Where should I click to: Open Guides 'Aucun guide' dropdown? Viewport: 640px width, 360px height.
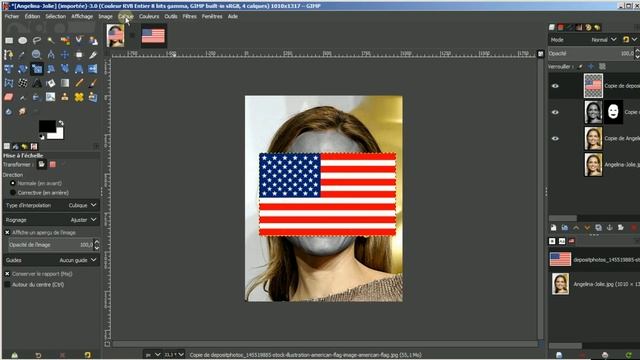coord(51,260)
